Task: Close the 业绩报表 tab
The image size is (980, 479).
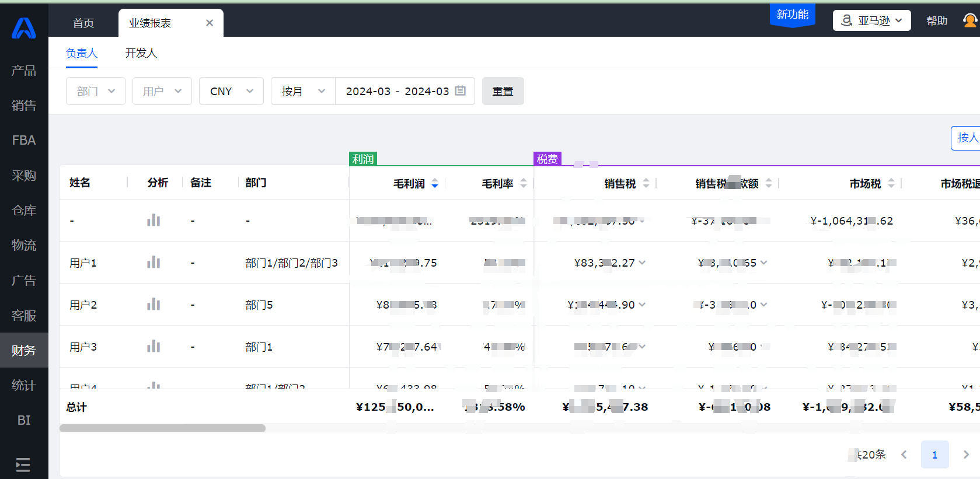Action: [x=210, y=23]
